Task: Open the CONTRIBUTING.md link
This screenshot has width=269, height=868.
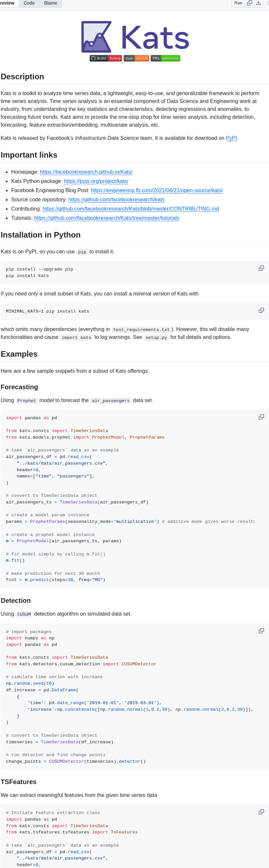Action: 131,209
